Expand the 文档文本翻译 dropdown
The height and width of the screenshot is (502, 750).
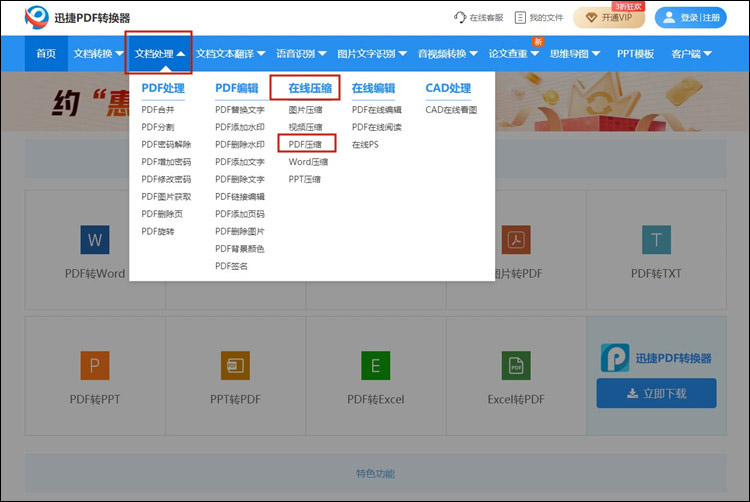230,54
